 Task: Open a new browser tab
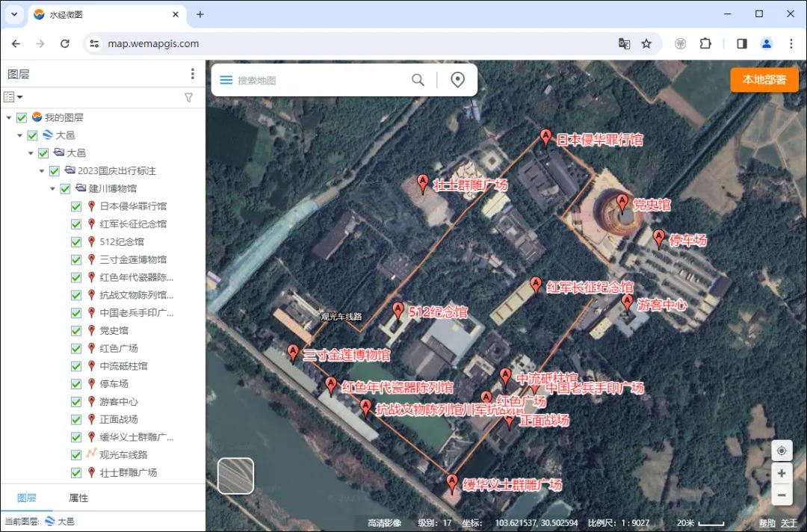tap(200, 14)
